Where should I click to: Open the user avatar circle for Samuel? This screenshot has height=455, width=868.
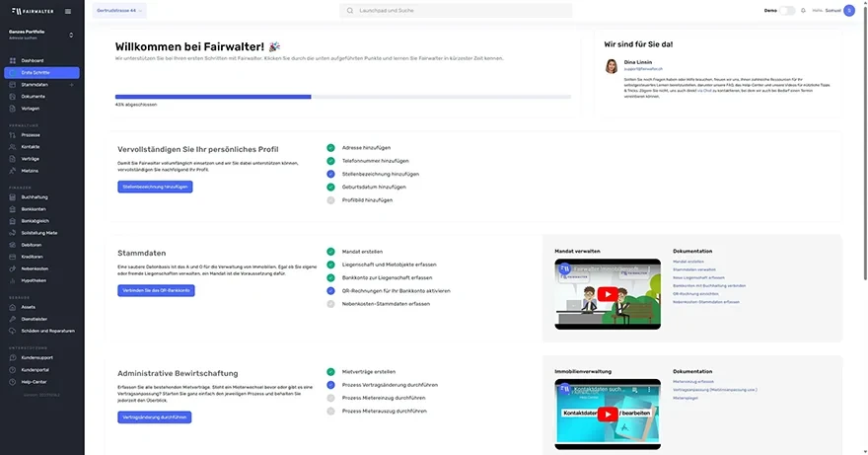[849, 11]
